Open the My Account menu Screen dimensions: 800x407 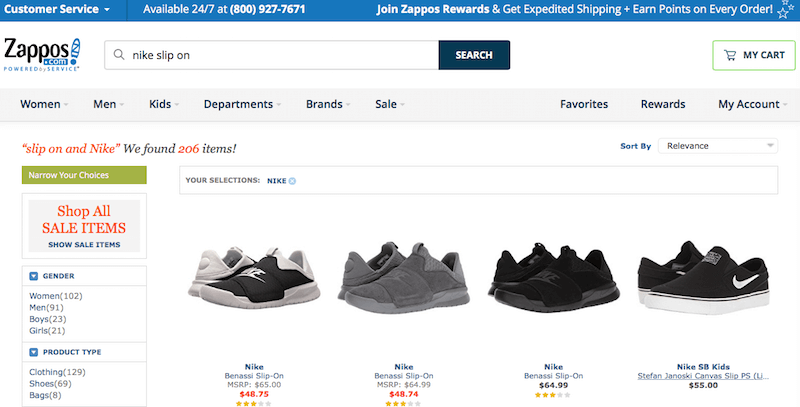point(753,104)
